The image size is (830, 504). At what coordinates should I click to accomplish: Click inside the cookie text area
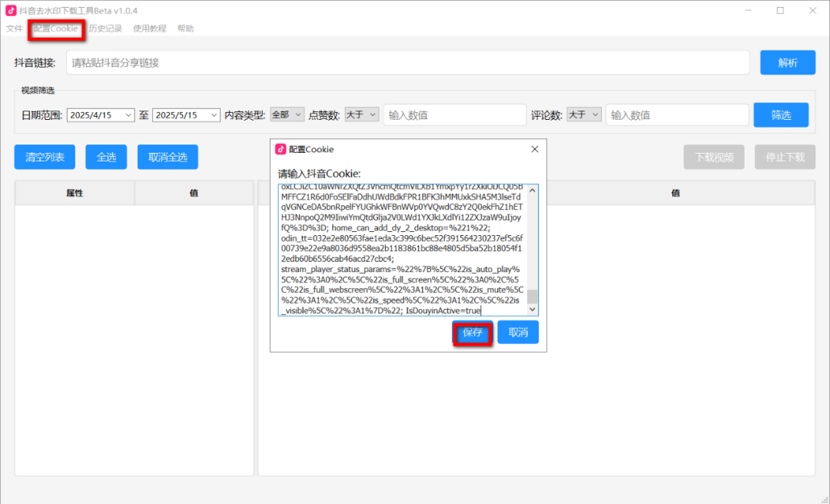(x=403, y=250)
